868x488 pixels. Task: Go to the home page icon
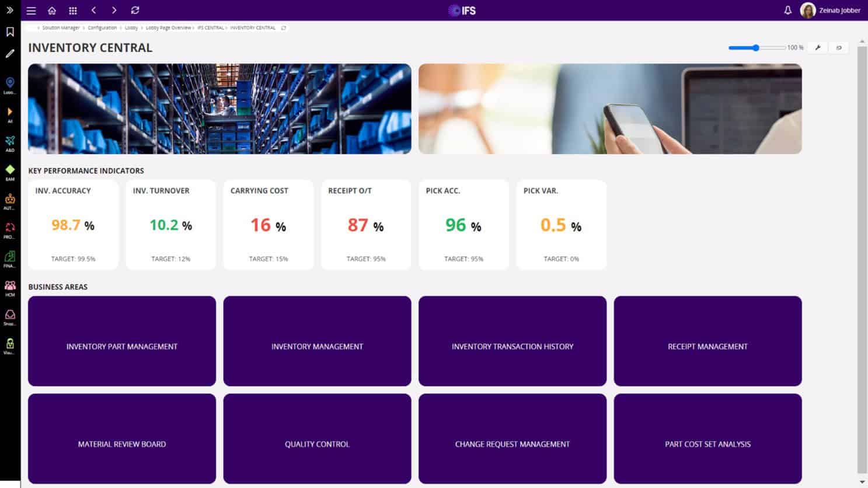(x=52, y=11)
